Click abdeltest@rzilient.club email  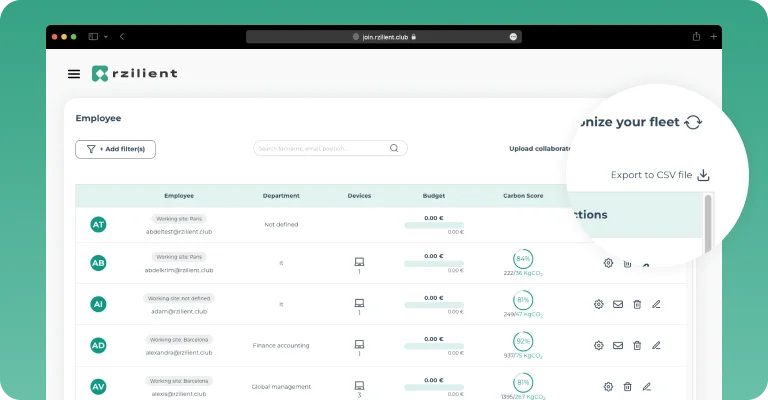tap(179, 232)
